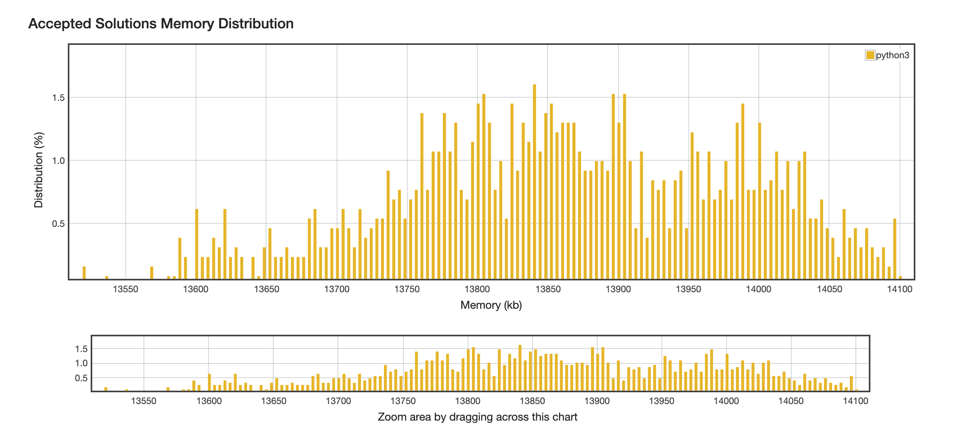The height and width of the screenshot is (434, 980).
Task: Click the Memory (kb) axis title
Action: tap(491, 305)
